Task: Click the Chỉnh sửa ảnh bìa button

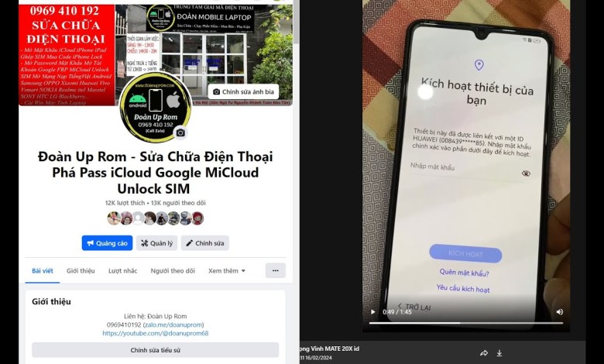Action: (243, 91)
